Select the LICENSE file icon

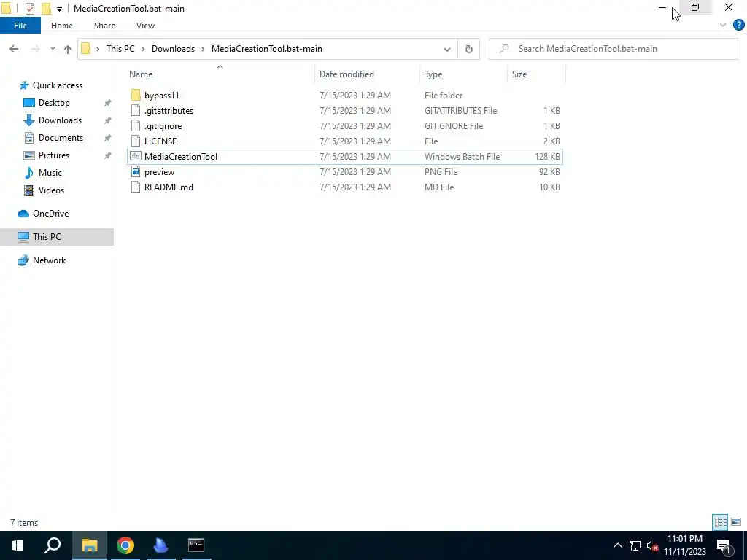(x=136, y=141)
